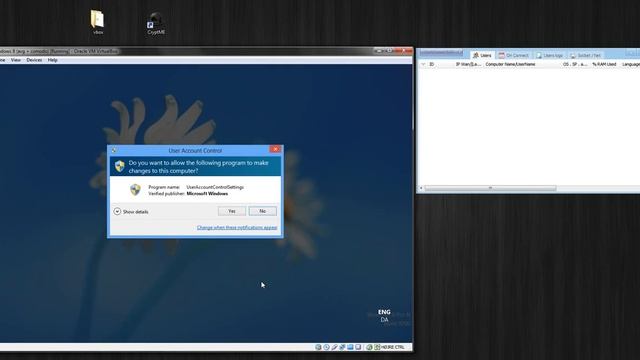Switch to the Users logs tab
The height and width of the screenshot is (360, 640).
click(x=549, y=55)
